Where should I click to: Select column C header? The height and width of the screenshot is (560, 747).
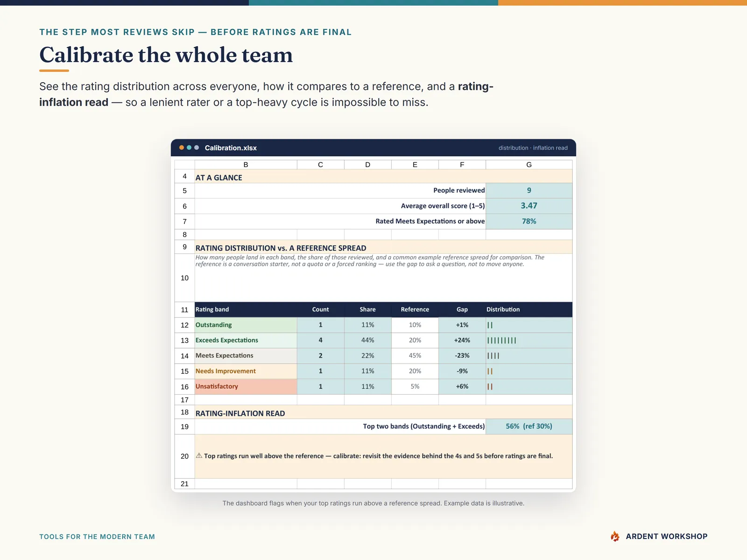[x=320, y=165]
